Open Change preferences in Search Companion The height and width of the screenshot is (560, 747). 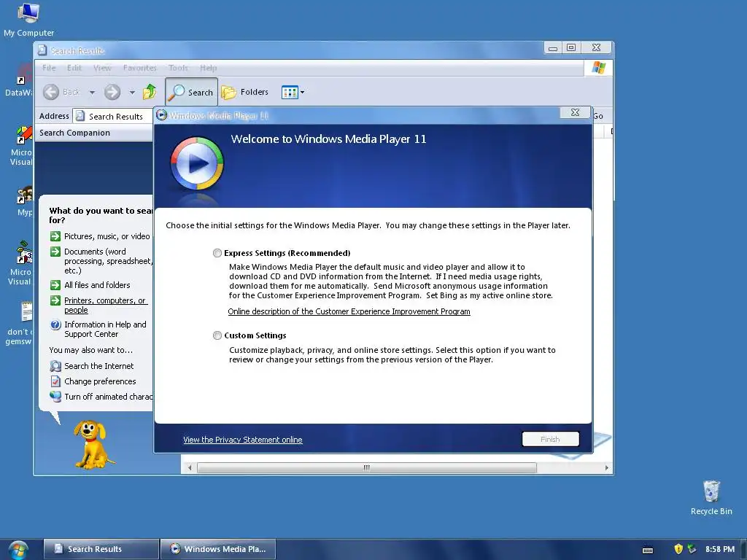[x=100, y=381]
